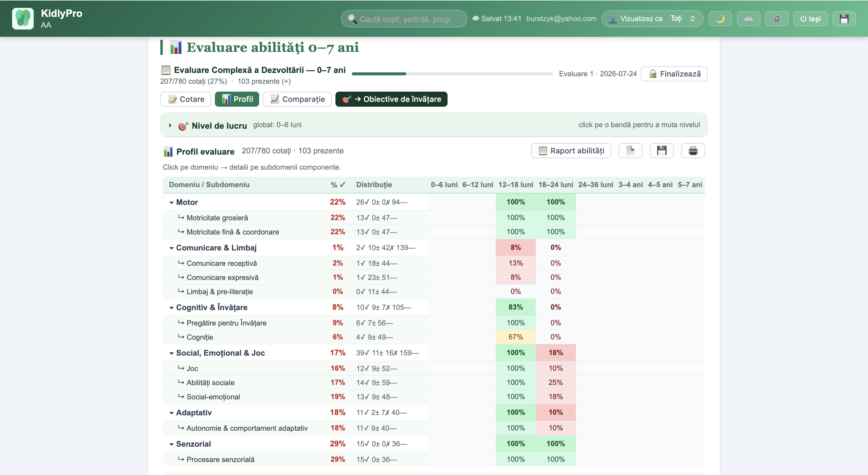
Task: Log out using the Ieși button
Action: tap(810, 18)
